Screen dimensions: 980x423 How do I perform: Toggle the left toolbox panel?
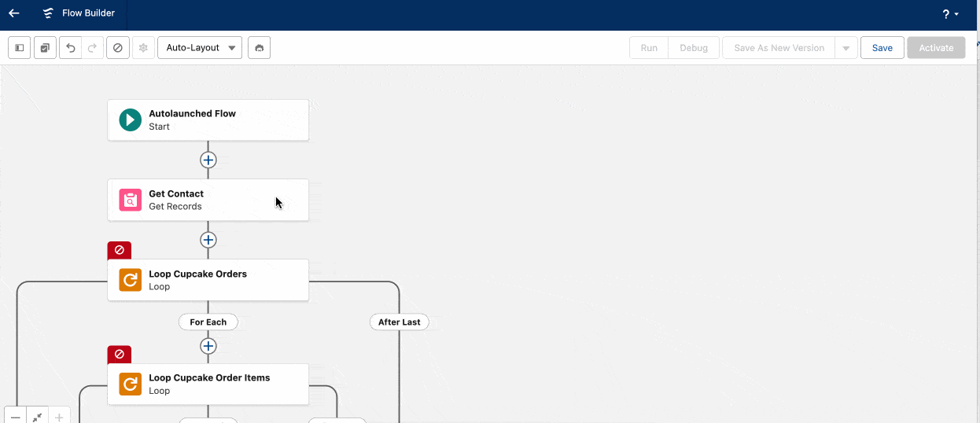(20, 48)
